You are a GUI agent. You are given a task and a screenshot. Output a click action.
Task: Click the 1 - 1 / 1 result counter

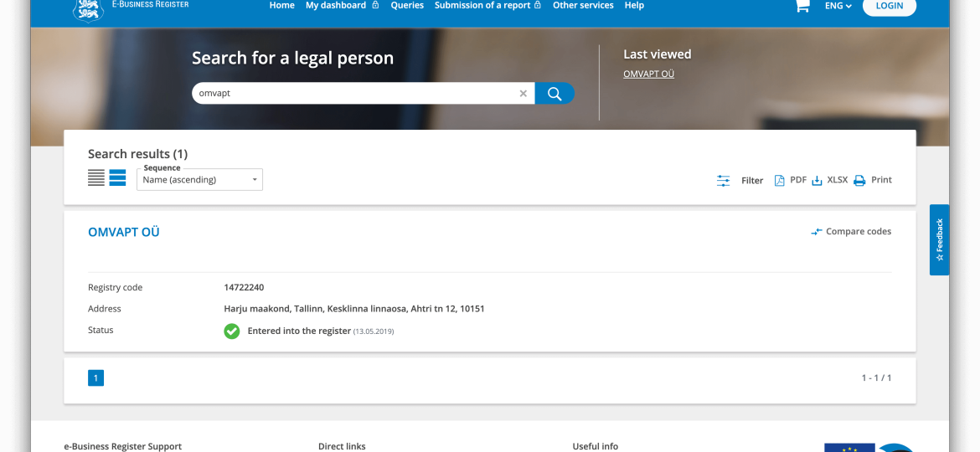click(876, 378)
